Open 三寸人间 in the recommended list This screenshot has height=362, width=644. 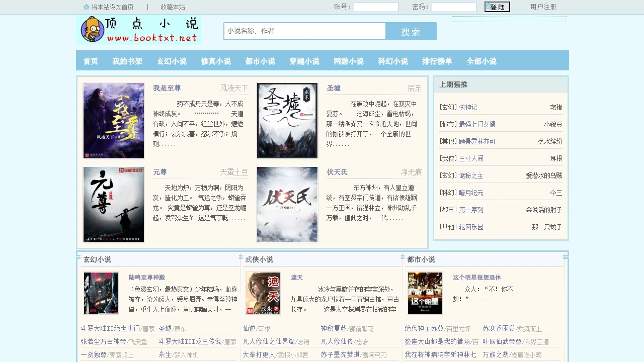point(471,158)
